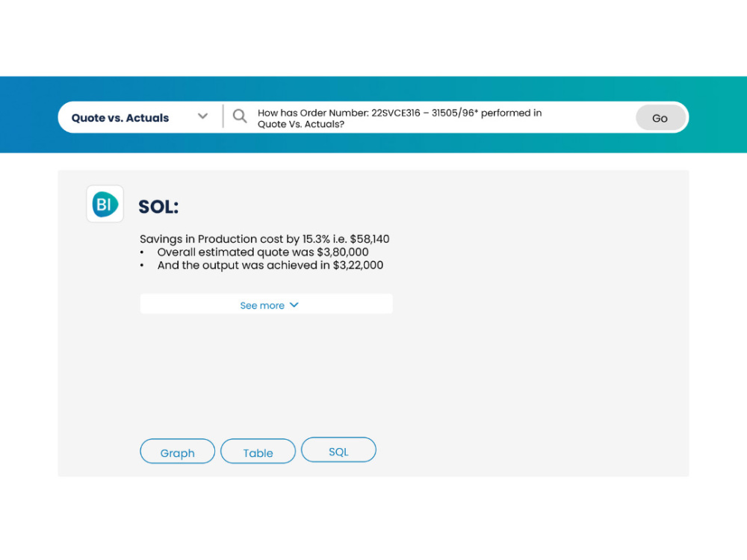This screenshot has height=560, width=747.
Task: Click the SOL: heading text
Action: pos(158,207)
